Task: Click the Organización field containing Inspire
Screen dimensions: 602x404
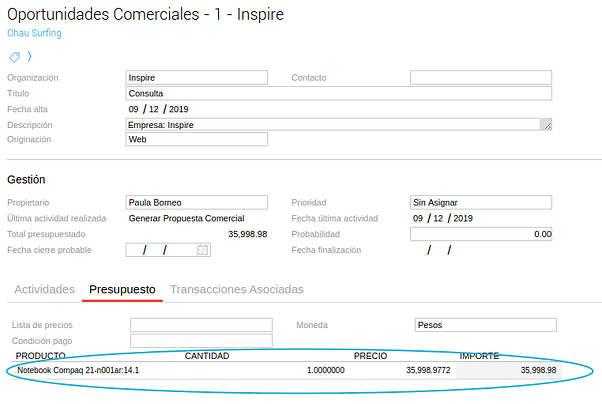Action: [196, 78]
